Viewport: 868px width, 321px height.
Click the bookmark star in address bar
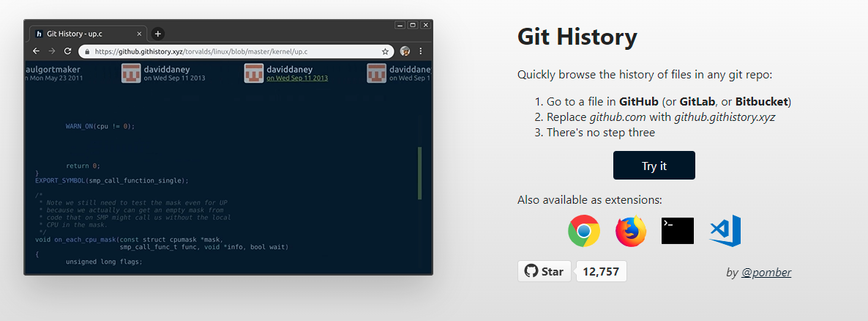[385, 51]
